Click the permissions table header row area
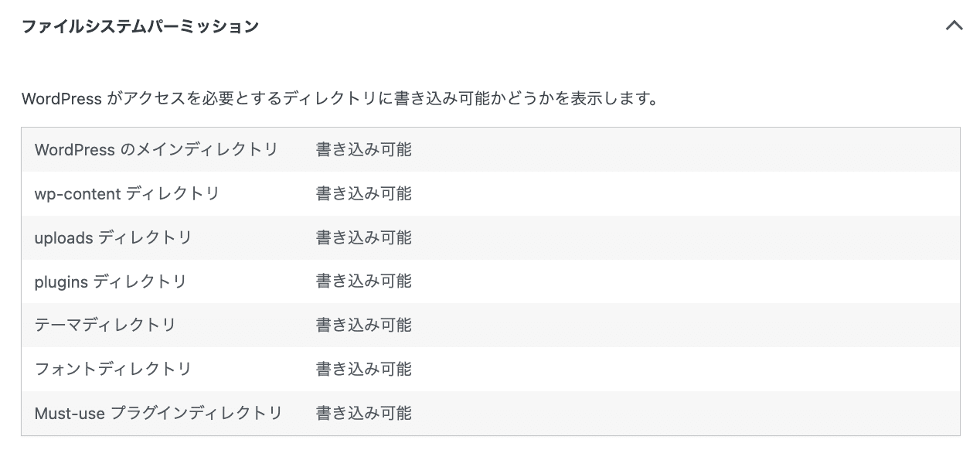Image resolution: width=980 pixels, height=450 pixels. [490, 149]
